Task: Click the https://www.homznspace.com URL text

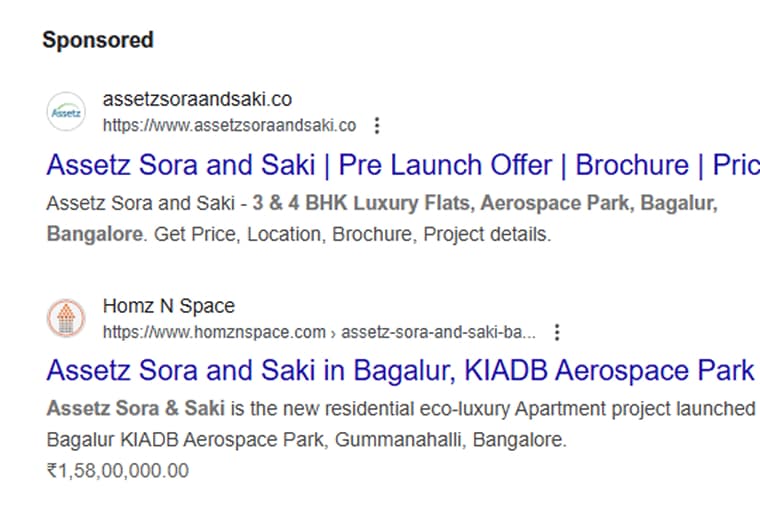Action: (214, 332)
